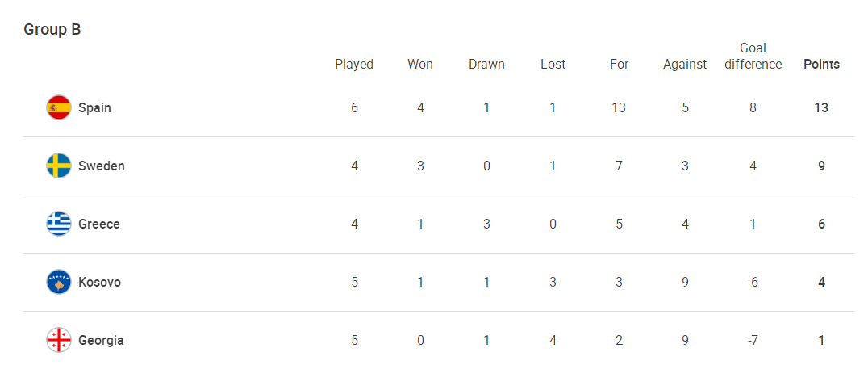Viewport: 868px width, 386px height.
Task: Select the Greece team name
Action: 98,224
